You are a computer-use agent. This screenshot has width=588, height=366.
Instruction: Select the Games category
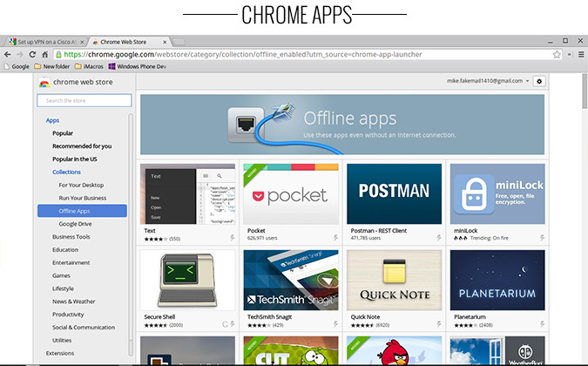(x=61, y=275)
